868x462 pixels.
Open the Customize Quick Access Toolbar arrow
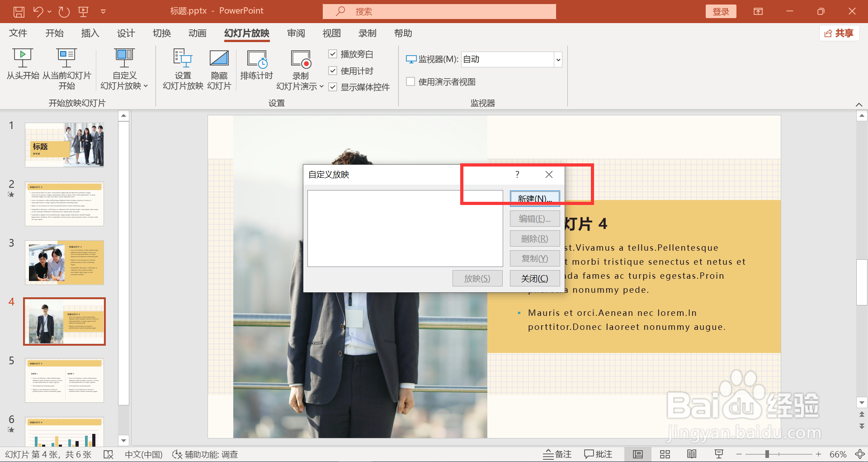click(x=103, y=12)
